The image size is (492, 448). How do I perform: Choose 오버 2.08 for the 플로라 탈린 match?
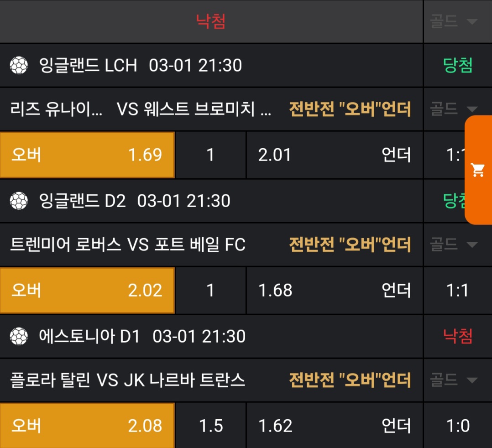tap(87, 426)
